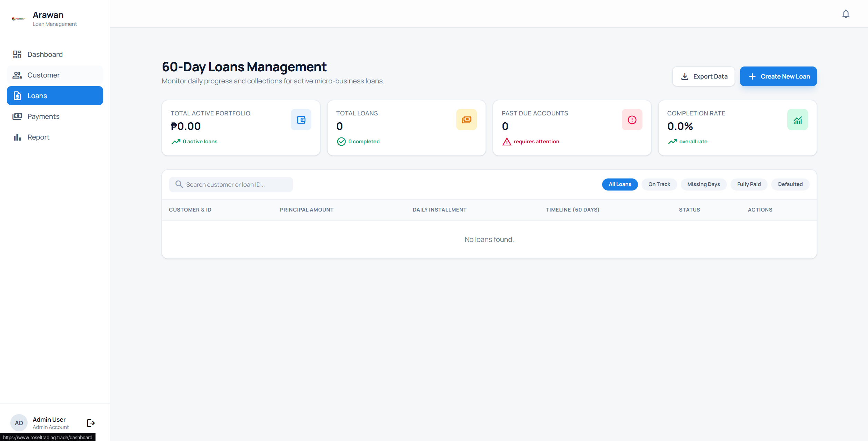This screenshot has width=868, height=441.
Task: Open the Payments page
Action: [55, 116]
